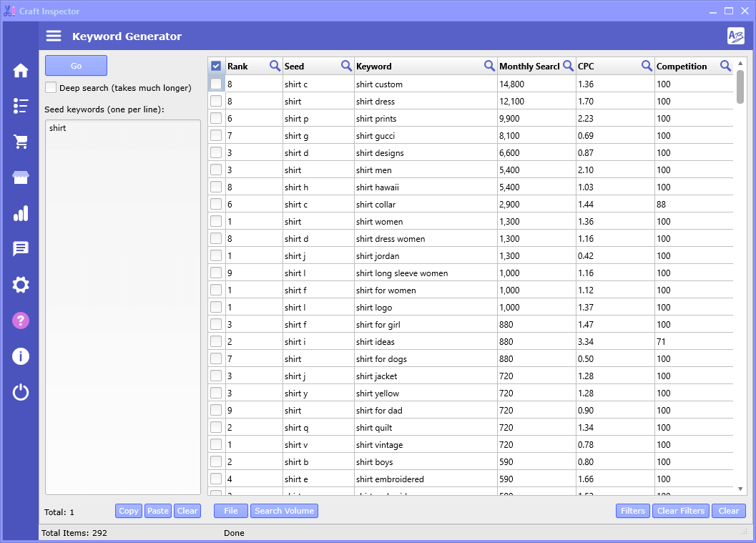Check the row for shirt custom
Viewport: 756px width, 543px height.
216,84
